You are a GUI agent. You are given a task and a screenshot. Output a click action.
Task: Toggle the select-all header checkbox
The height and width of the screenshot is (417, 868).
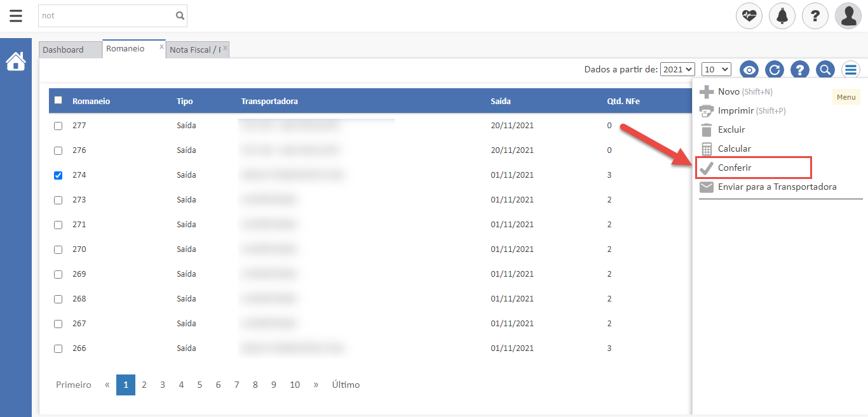point(58,100)
